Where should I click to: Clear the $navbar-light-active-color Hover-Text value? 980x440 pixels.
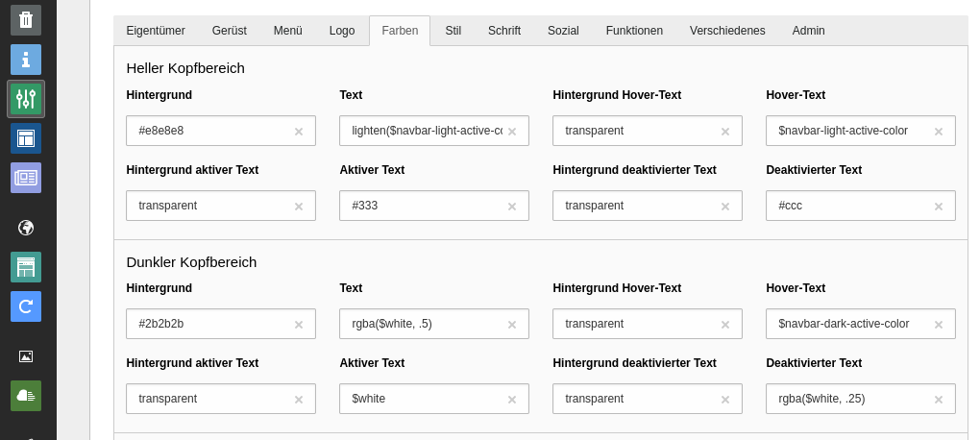938,132
